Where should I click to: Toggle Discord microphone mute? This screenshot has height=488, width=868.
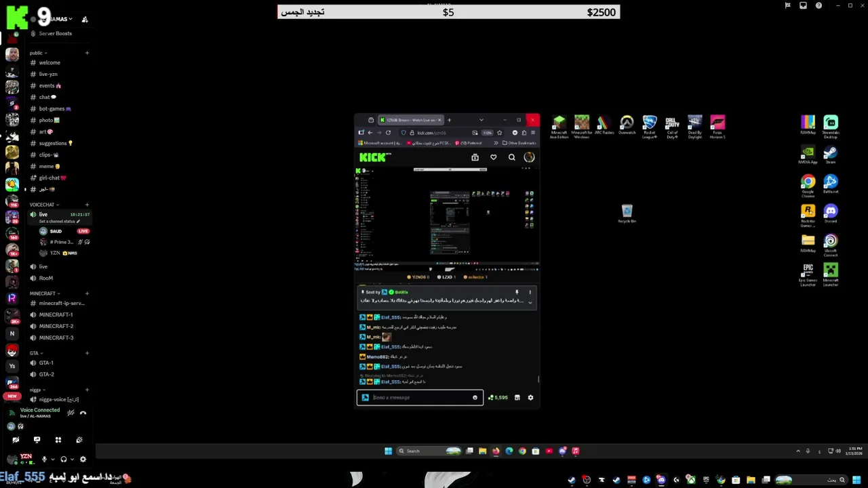[44, 460]
